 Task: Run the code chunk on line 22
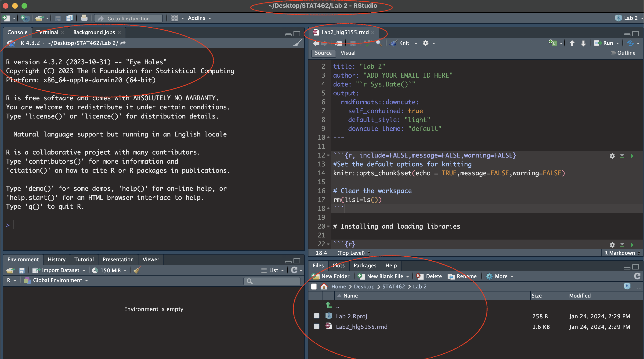(632, 245)
